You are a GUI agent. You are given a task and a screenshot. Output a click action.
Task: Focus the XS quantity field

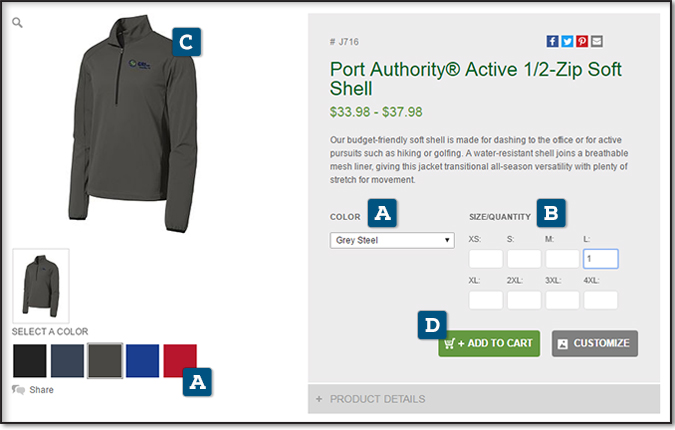coord(486,259)
